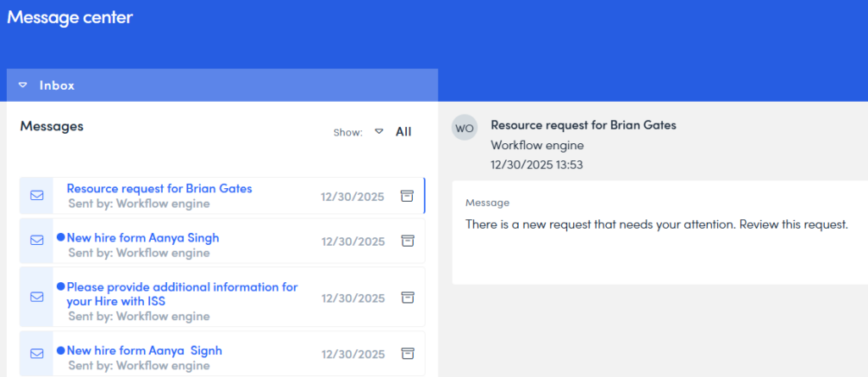This screenshot has width=868, height=377.
Task: Open Resource request for Brian Gates in list
Action: click(x=159, y=188)
